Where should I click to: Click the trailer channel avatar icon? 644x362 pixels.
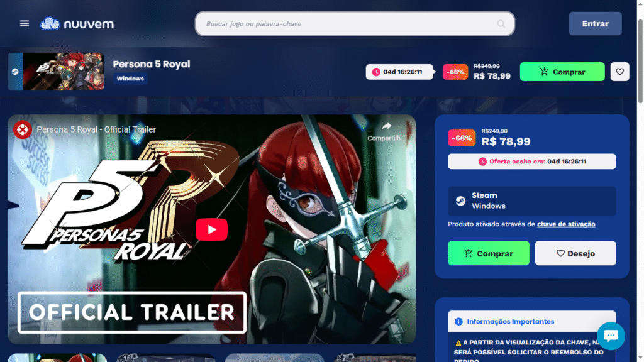[23, 129]
